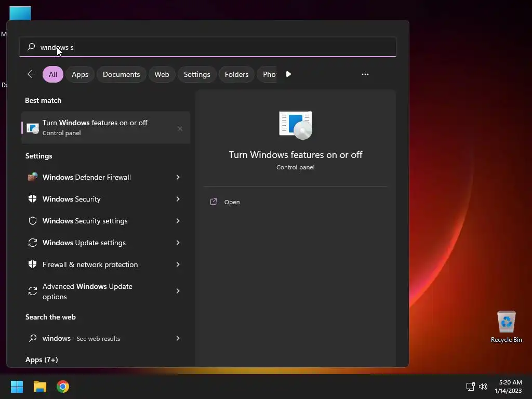Show more filter tabs with play arrow
Screen dimensions: 532x399
tap(288, 74)
